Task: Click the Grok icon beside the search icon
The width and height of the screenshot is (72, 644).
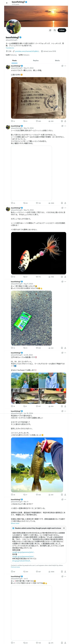Action: click(50, 30)
